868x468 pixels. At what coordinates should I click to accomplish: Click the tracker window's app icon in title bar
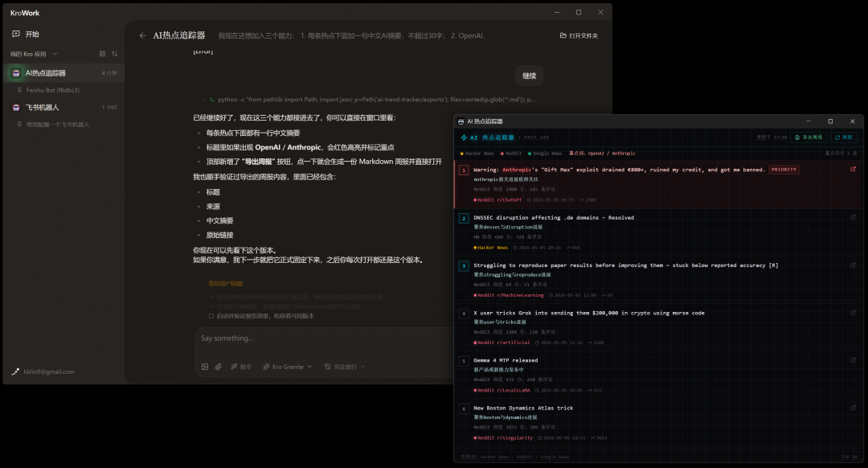point(461,121)
